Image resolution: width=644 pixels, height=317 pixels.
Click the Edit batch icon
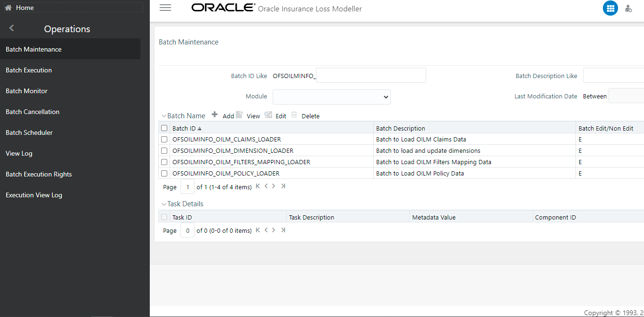coord(268,114)
